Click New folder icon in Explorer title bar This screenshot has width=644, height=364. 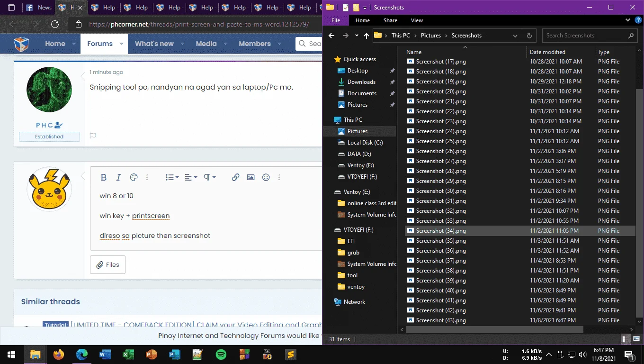[x=356, y=8]
